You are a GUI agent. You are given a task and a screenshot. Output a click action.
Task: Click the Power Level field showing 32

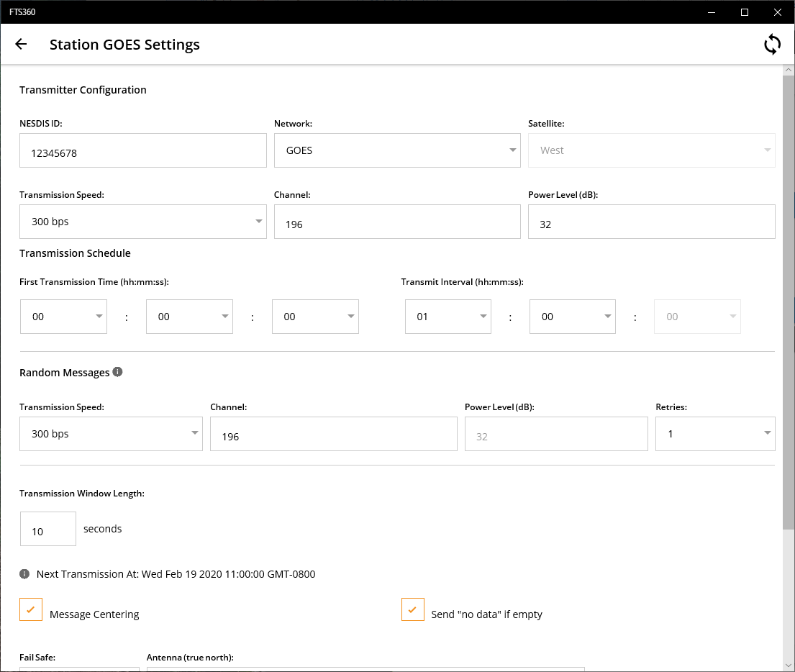pyautogui.click(x=652, y=221)
